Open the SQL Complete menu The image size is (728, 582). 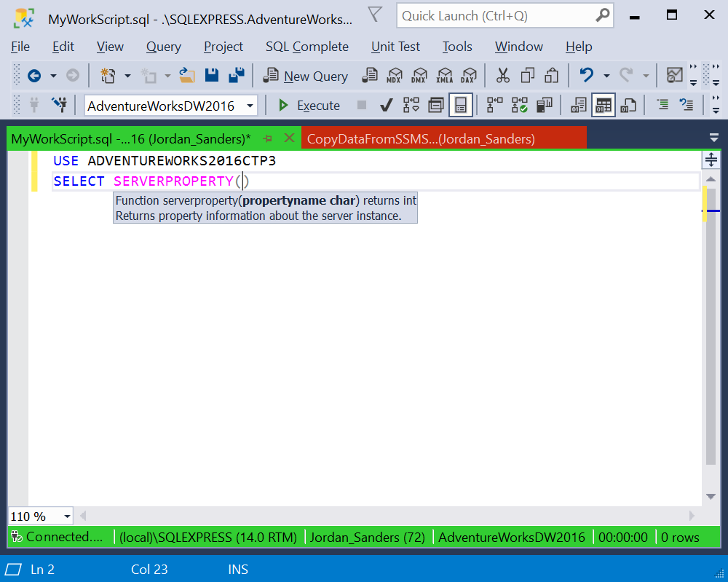tap(307, 47)
